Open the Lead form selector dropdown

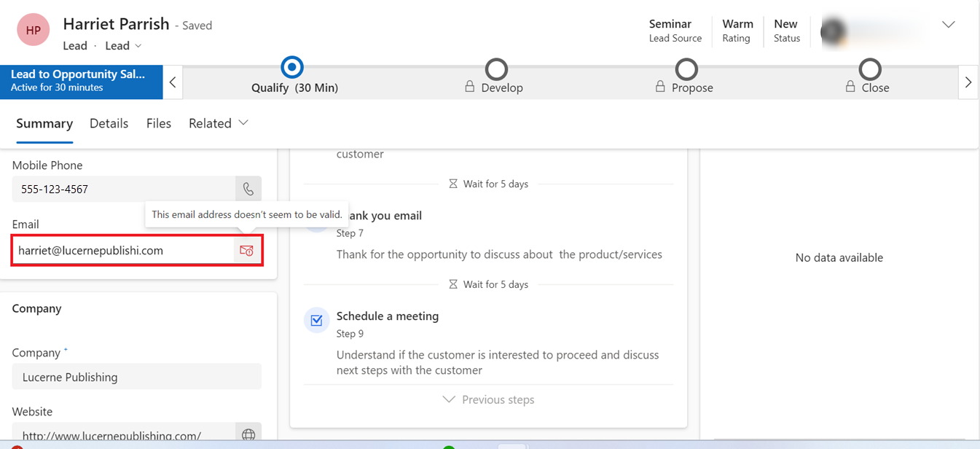click(123, 45)
